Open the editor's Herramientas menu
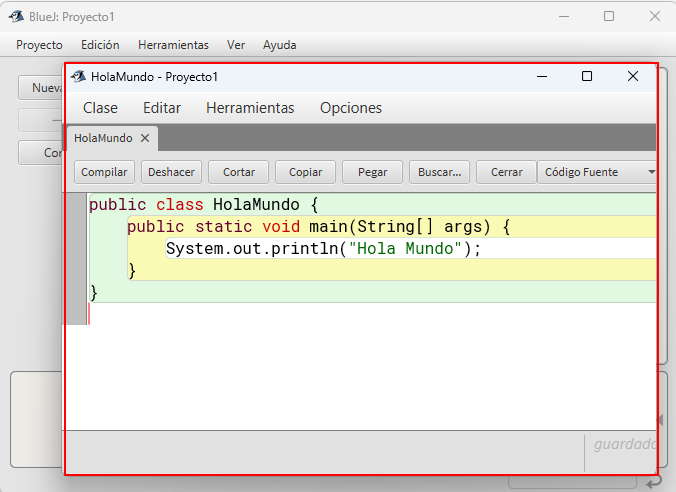 click(x=250, y=108)
